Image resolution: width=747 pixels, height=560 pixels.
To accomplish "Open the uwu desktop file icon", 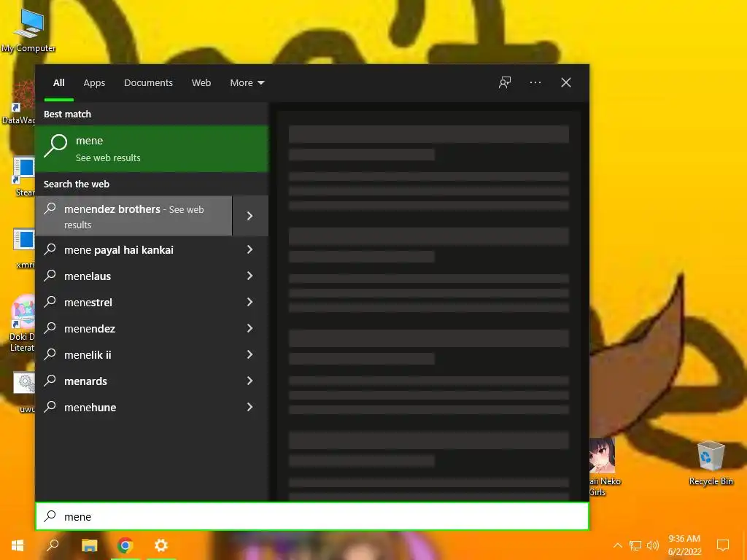I will coord(24,392).
